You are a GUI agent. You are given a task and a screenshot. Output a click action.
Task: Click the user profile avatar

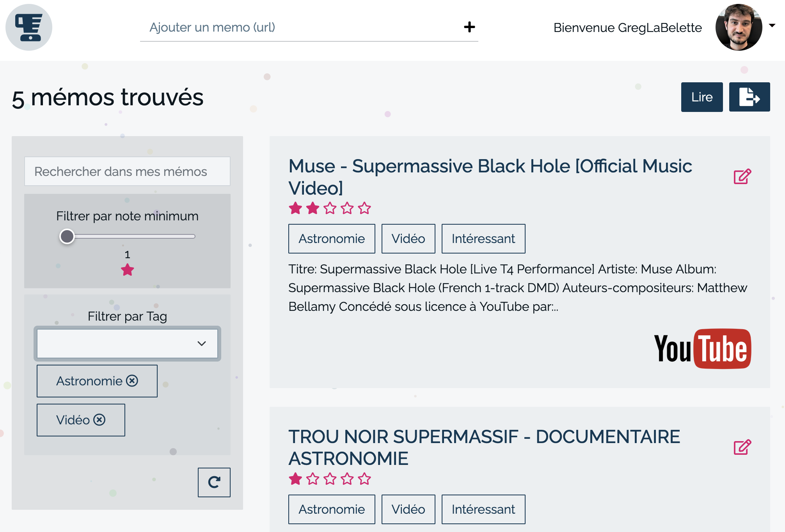pos(739,27)
